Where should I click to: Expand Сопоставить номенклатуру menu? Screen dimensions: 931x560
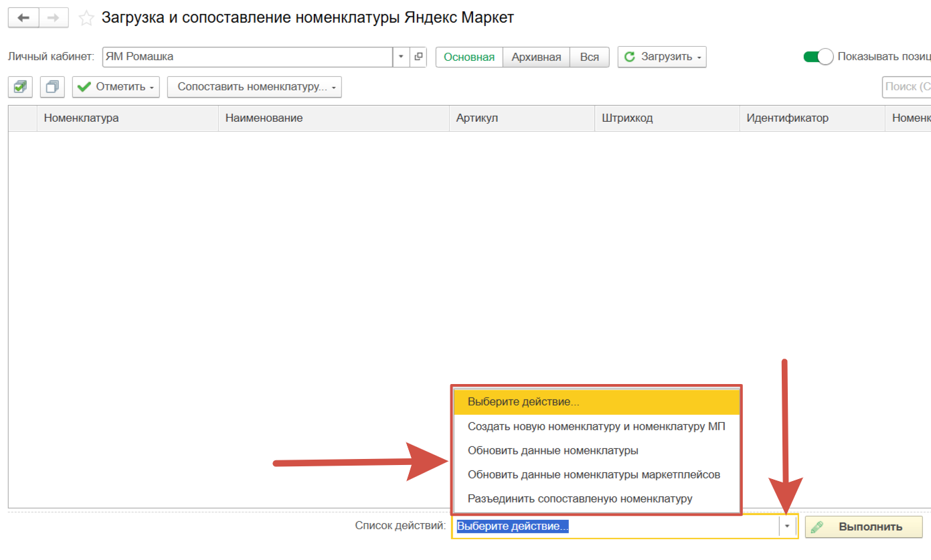[254, 87]
